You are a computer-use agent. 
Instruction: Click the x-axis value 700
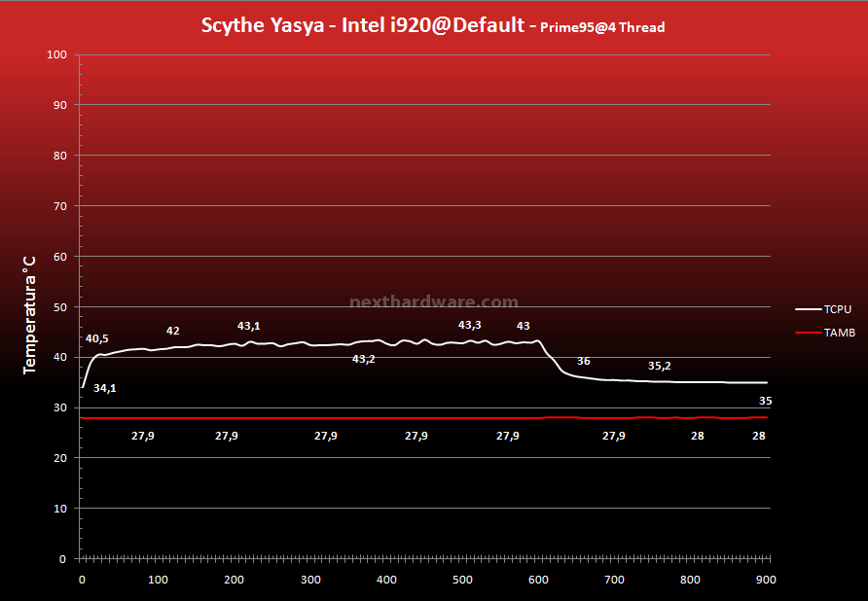coord(614,580)
